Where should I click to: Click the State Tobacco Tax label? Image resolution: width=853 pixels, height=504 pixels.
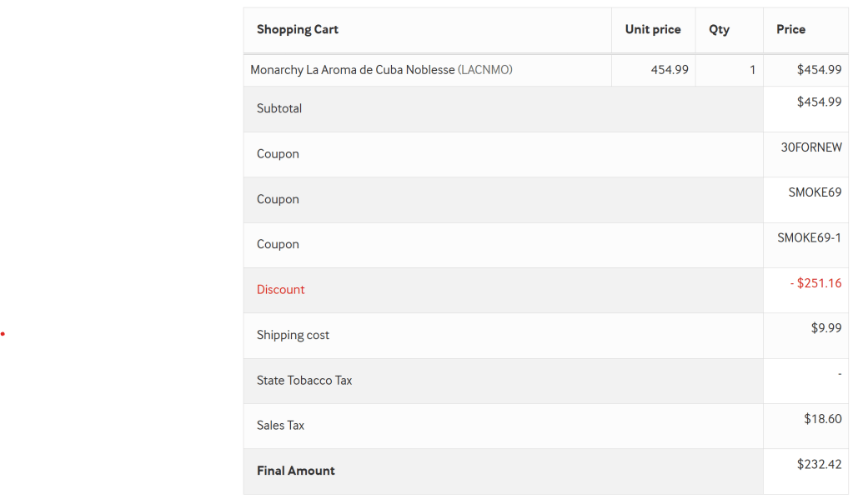[x=304, y=381]
